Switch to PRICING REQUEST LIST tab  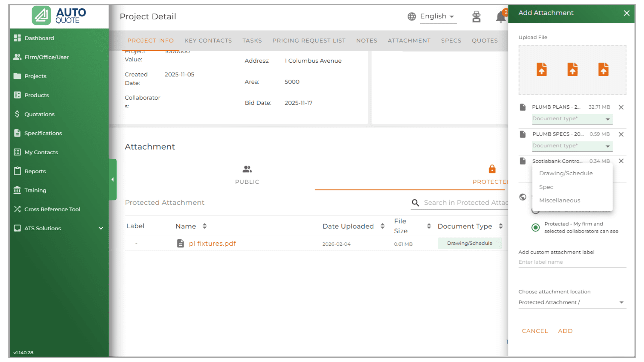[x=309, y=41]
